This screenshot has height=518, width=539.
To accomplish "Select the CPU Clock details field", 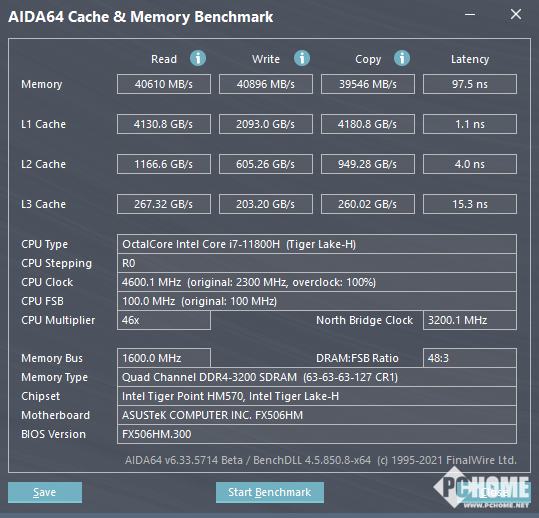I will click(x=317, y=282).
